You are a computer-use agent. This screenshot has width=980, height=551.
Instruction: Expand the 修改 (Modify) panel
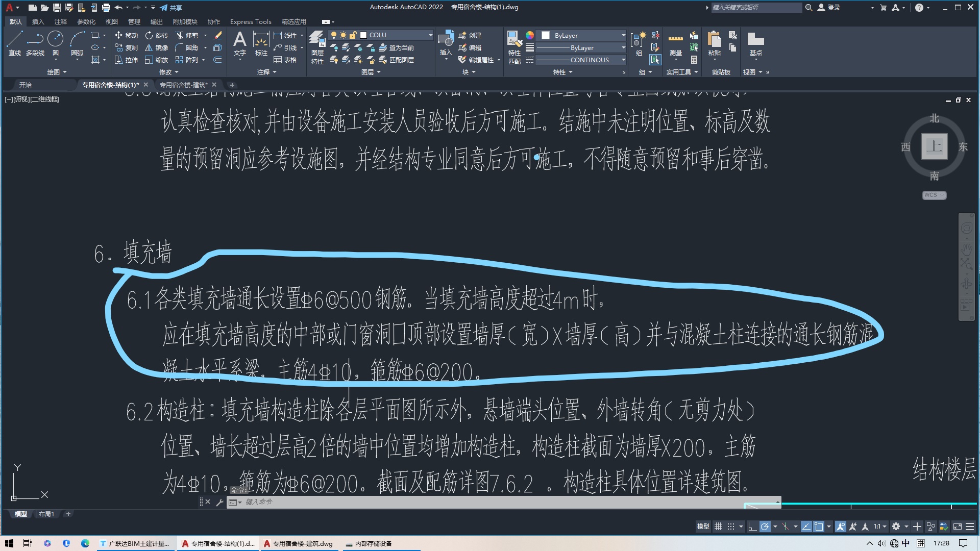point(169,72)
